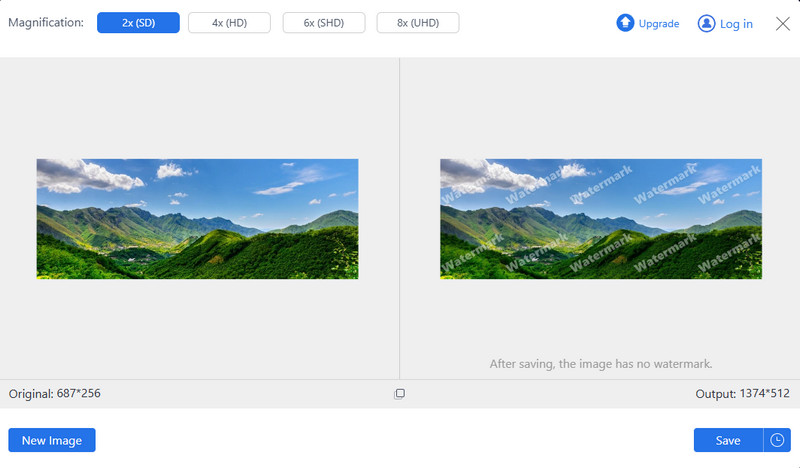Click the 'After saving, the image has no watermark.' note

tap(601, 364)
